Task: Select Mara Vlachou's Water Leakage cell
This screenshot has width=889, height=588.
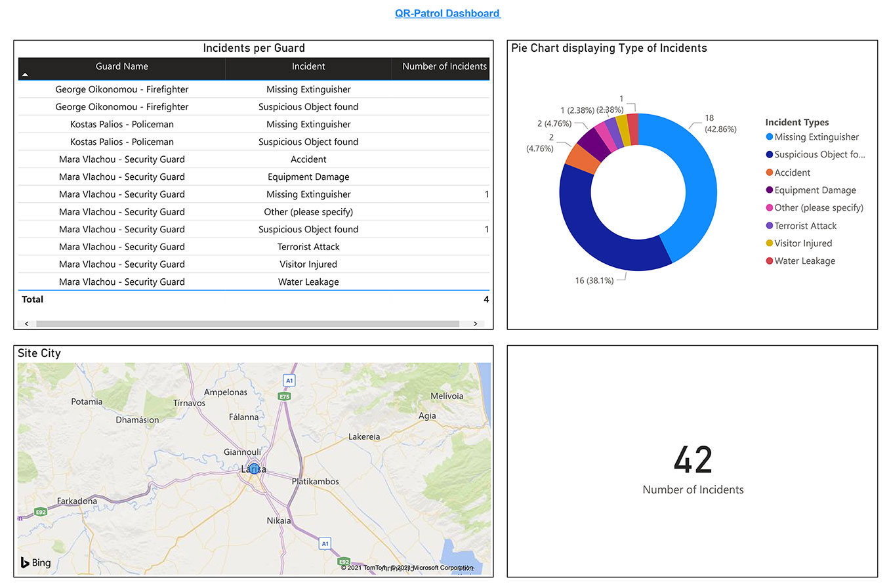Action: coord(308,282)
